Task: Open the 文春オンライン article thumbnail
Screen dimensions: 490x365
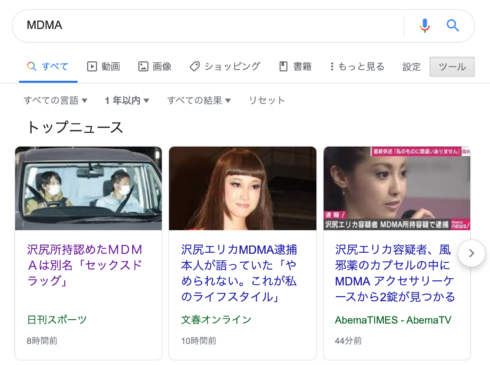Action: tap(242, 188)
